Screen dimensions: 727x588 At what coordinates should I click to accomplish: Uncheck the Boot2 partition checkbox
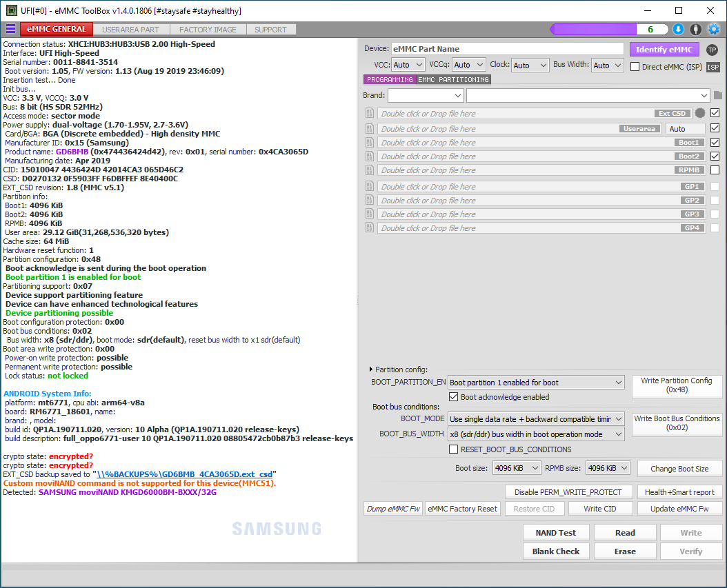tap(715, 156)
